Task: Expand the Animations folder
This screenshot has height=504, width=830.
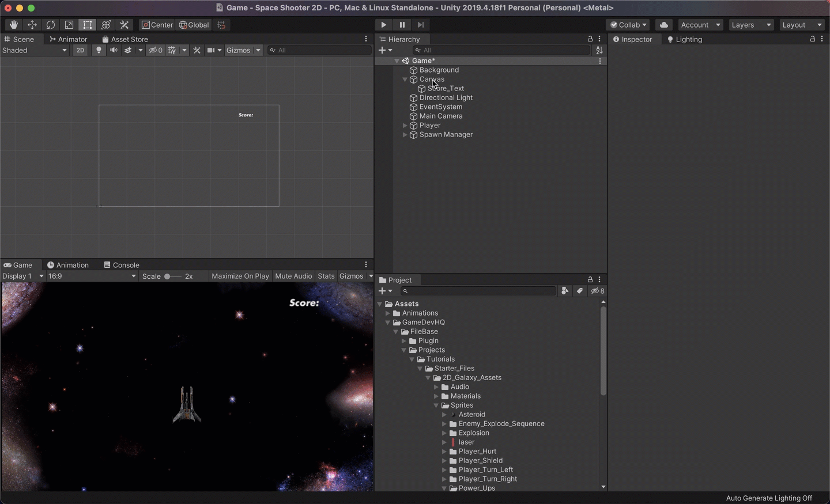Action: [x=388, y=313]
